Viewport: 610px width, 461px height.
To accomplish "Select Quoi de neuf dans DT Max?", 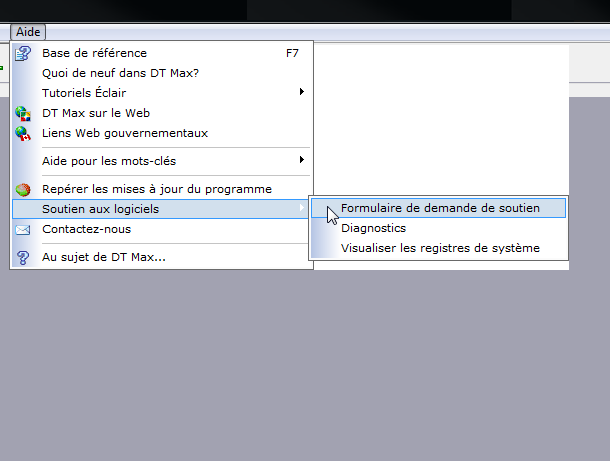I will pos(161,73).
